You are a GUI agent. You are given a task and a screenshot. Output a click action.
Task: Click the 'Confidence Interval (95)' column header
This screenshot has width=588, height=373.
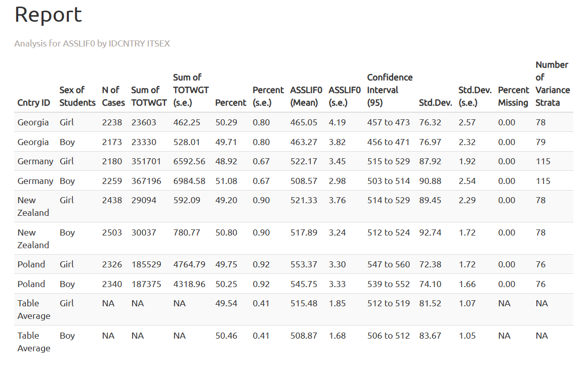(389, 90)
